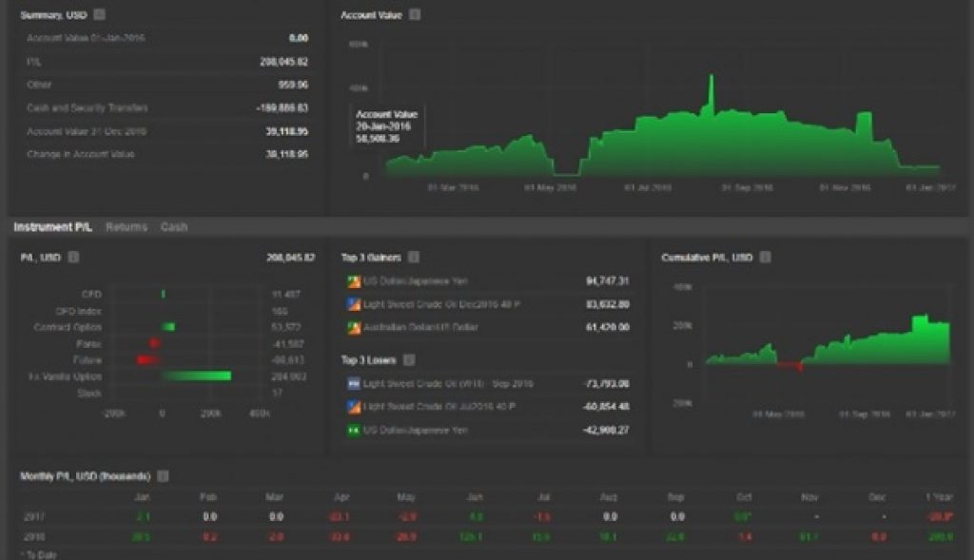974x560 pixels.
Task: Click the CFD Index row label
Action: 78,311
